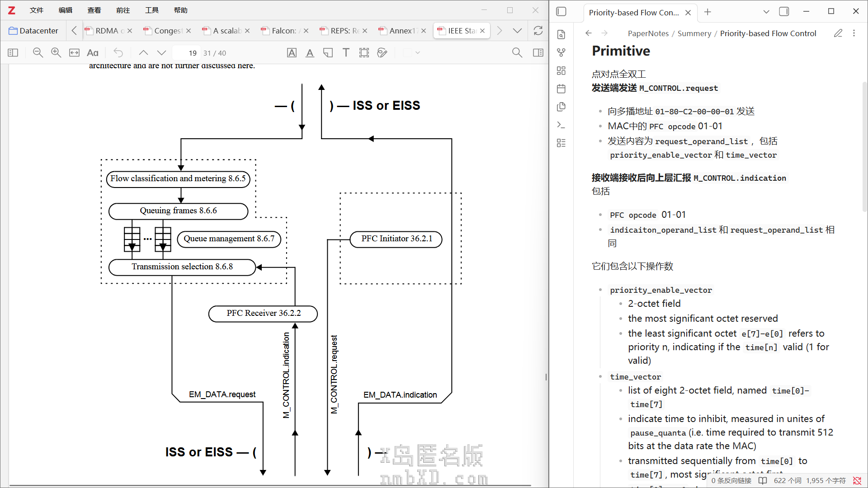Open the daily note calendar icon
This screenshot has width=868, height=488.
tap(561, 89)
